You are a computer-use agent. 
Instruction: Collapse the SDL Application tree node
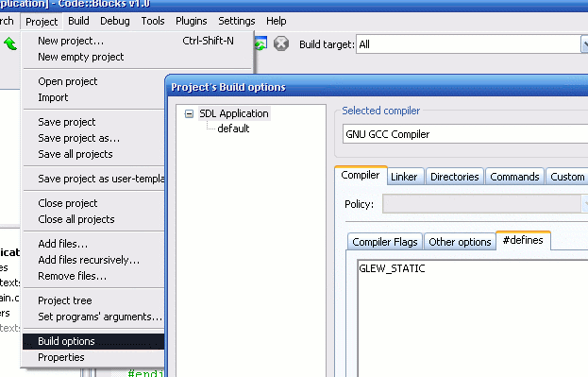[189, 113]
